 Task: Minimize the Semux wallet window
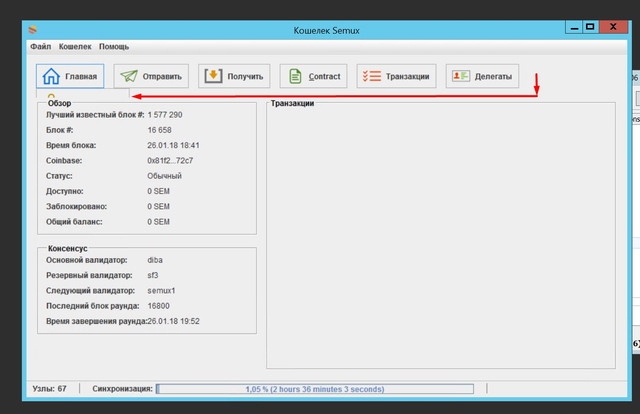click(574, 27)
